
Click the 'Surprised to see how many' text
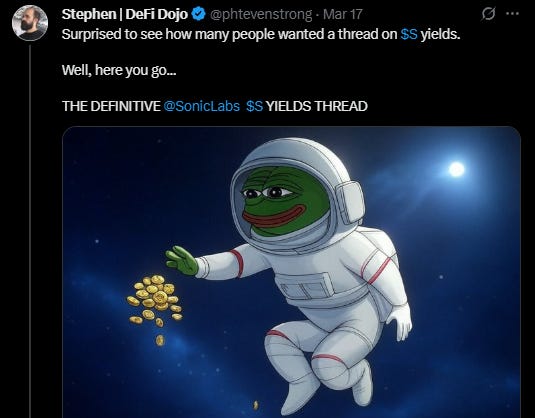[x=128, y=34]
